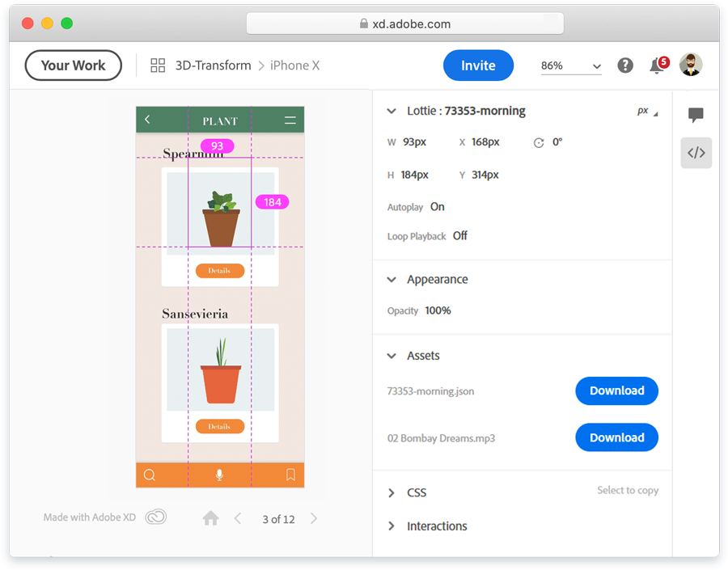Expand the Interactions section
This screenshot has height=570, width=728.
click(x=437, y=526)
